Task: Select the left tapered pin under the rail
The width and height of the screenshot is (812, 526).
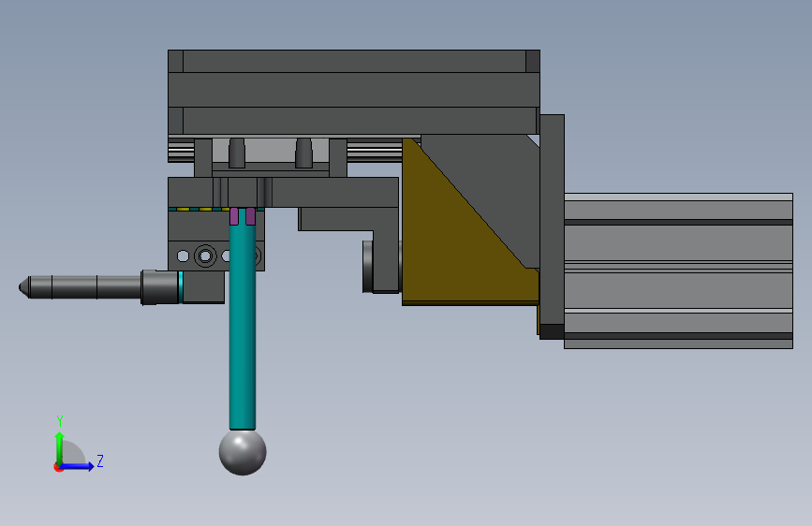Action: (x=237, y=153)
